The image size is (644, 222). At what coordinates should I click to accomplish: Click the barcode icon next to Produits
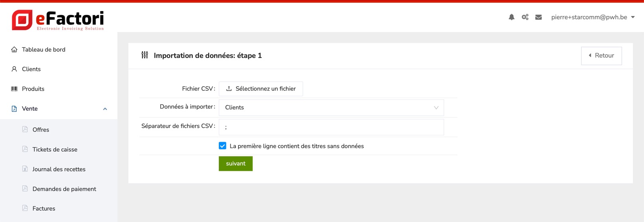tap(14, 89)
